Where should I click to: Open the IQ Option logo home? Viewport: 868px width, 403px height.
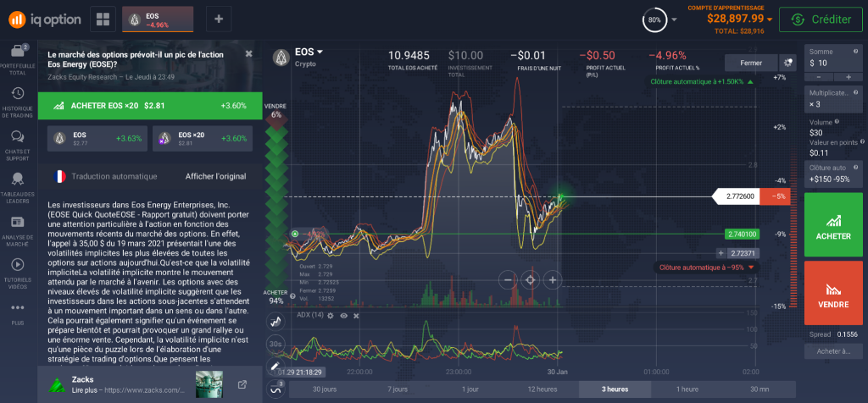[x=44, y=19]
